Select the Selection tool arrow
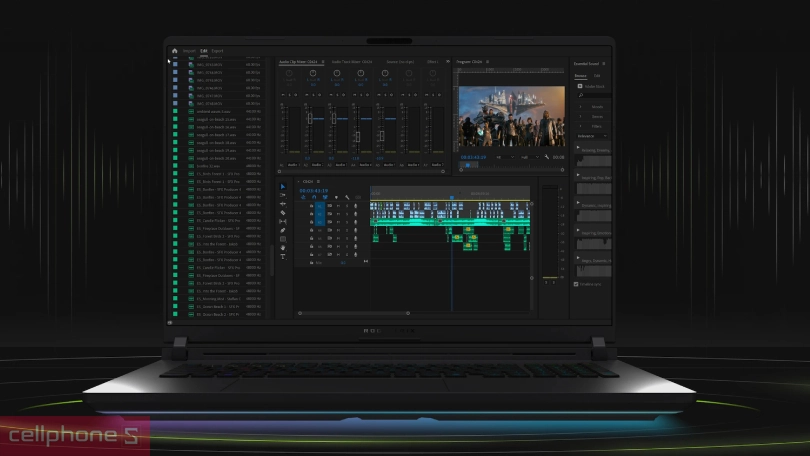The width and height of the screenshot is (810, 456). point(283,186)
